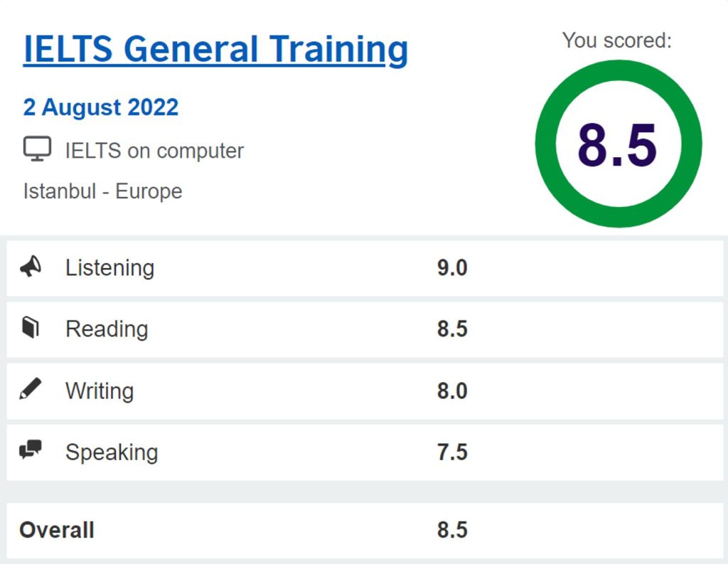The image size is (728, 564).
Task: Click the Listening megaphone icon
Action: (x=31, y=267)
